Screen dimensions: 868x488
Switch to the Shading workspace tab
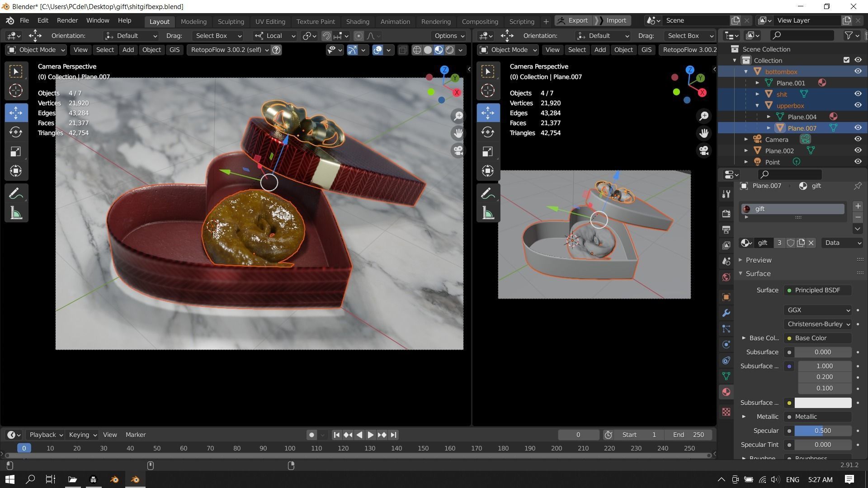[x=357, y=21]
